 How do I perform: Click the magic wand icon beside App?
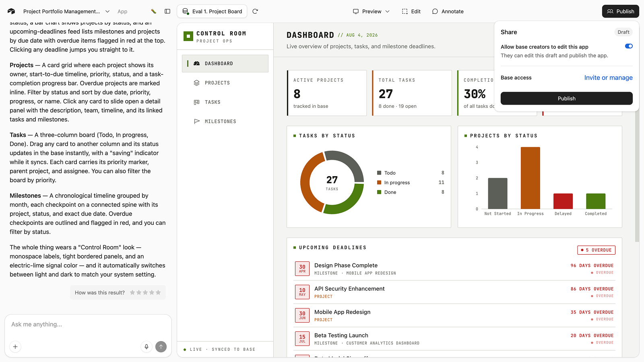click(x=153, y=11)
